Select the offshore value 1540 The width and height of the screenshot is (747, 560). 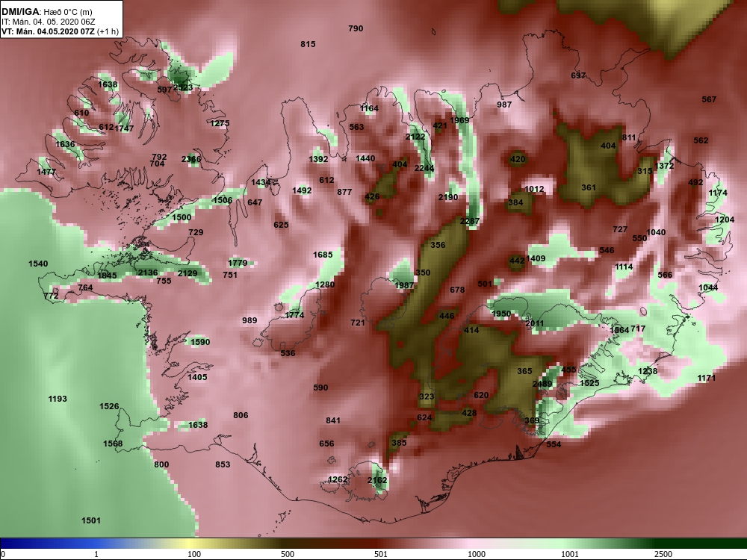coord(38,264)
